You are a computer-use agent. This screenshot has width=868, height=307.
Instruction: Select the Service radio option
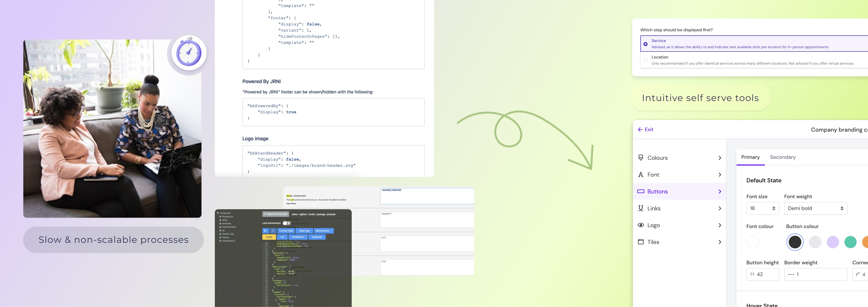tap(645, 44)
